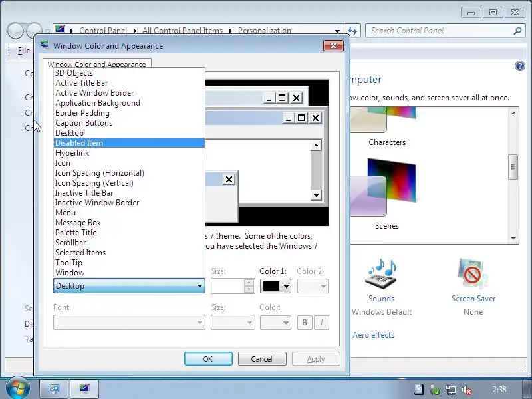Open the Windows Start orb
Image resolution: width=532 pixels, height=399 pixels.
click(x=18, y=388)
